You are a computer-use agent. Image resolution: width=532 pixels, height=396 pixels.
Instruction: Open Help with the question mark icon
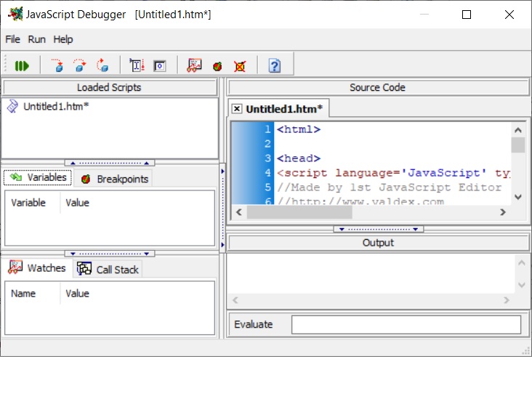coord(275,65)
